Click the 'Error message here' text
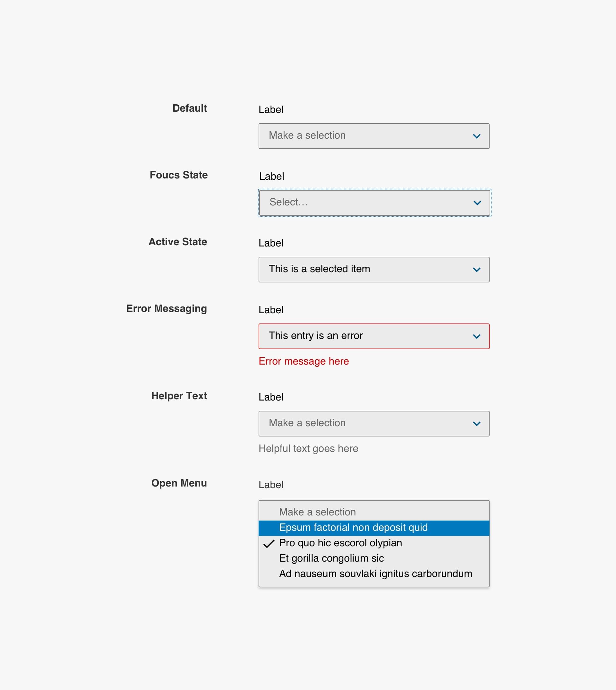The width and height of the screenshot is (616, 690). (304, 361)
